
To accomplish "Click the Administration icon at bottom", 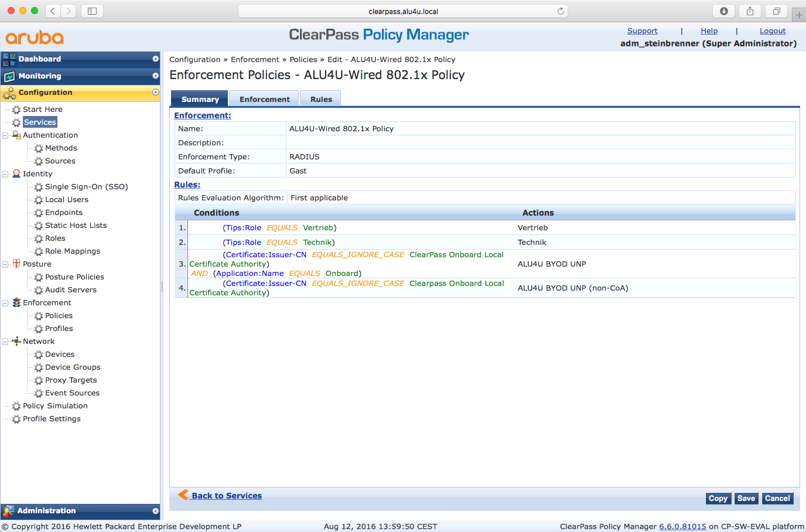I will coord(8,511).
